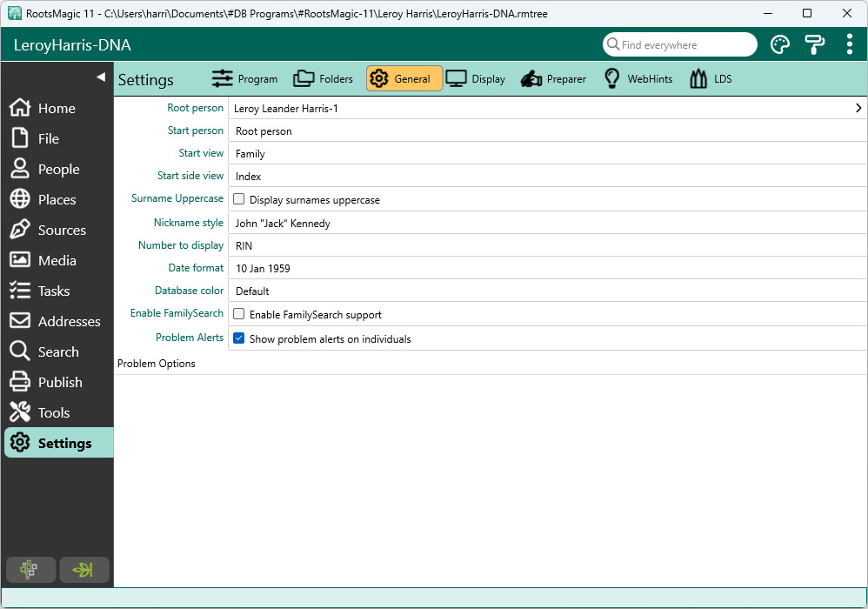Open the three-dot main menu

(x=849, y=45)
